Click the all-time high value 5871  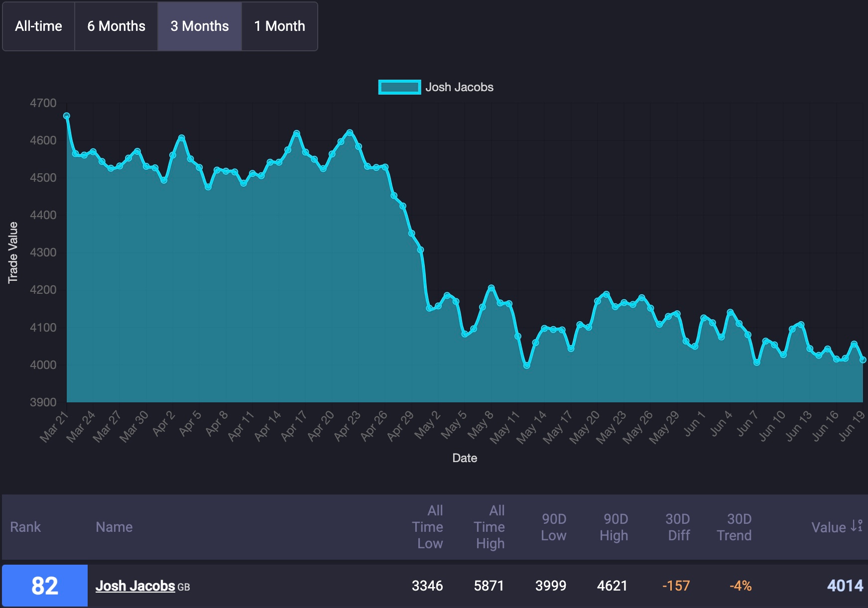click(489, 586)
